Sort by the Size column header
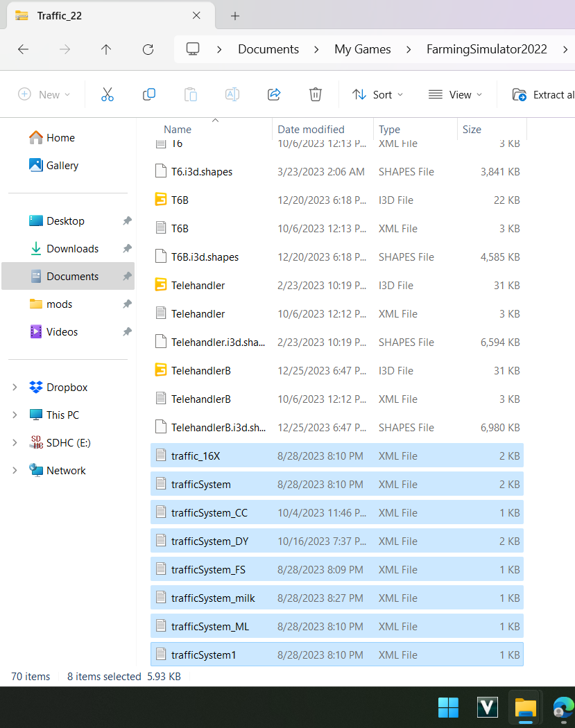This screenshot has width=575, height=728. tap(472, 130)
